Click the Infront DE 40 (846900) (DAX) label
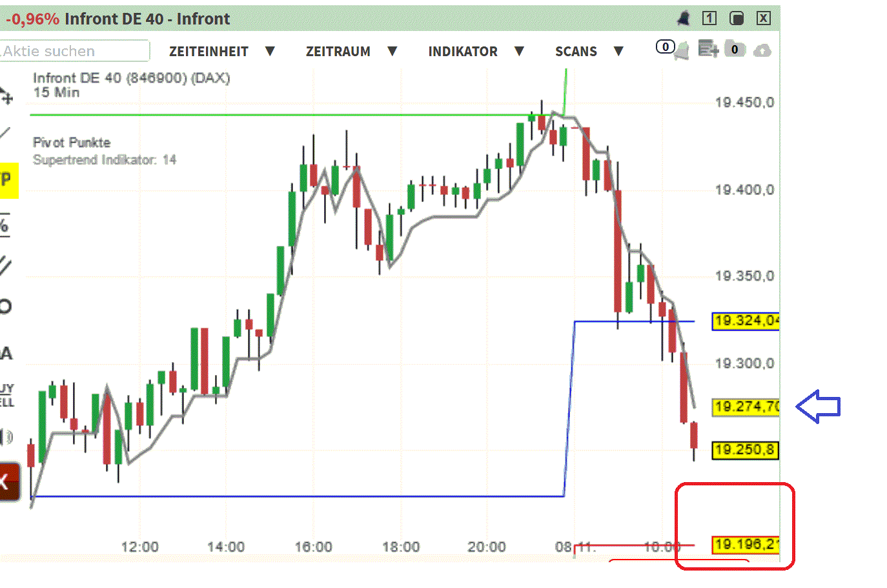Viewport: 887px width, 588px height. point(132,78)
